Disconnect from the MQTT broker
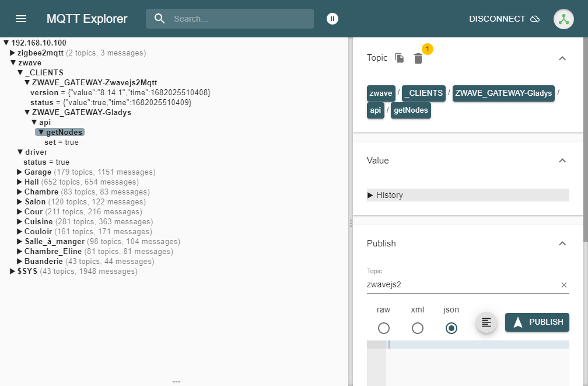The width and height of the screenshot is (588, 386). (x=504, y=19)
